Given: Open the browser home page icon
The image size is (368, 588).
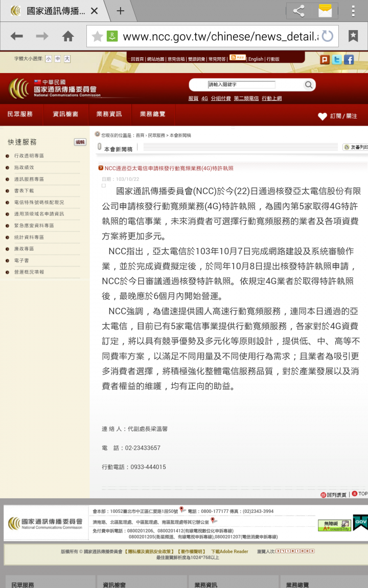Looking at the screenshot, I should [68, 36].
